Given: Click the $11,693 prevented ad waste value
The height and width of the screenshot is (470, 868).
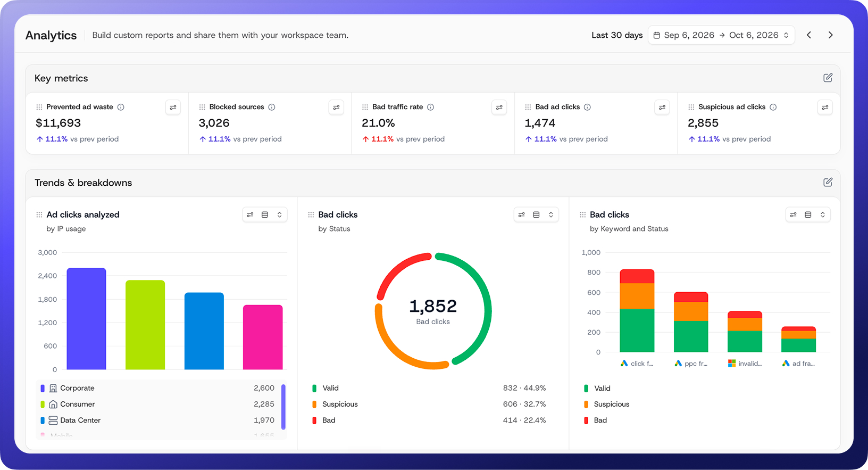Looking at the screenshot, I should [x=58, y=123].
